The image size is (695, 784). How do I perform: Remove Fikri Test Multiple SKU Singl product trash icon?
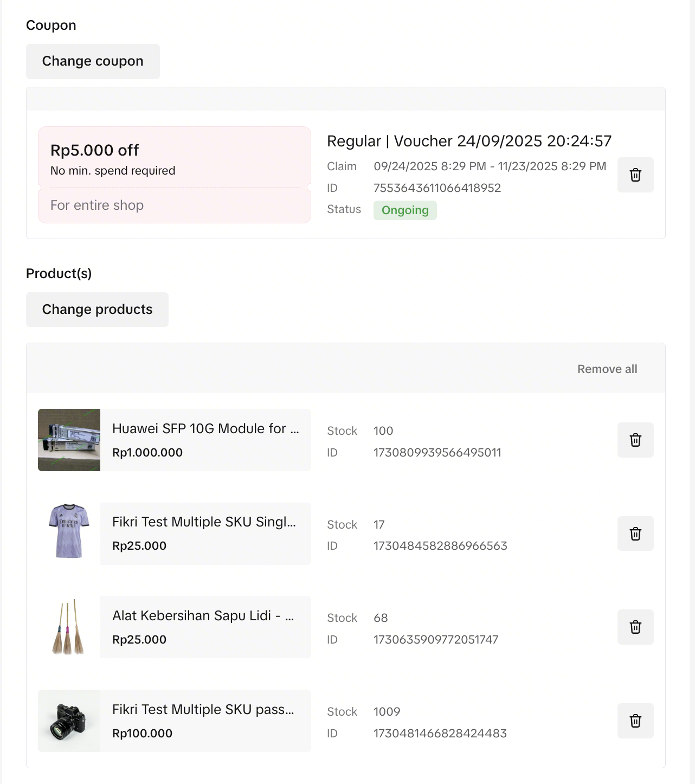point(635,534)
